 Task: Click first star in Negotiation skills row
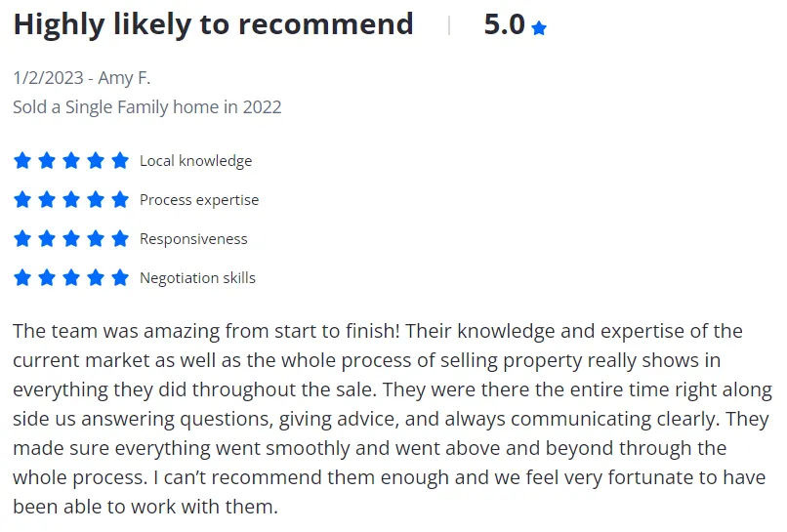point(22,277)
